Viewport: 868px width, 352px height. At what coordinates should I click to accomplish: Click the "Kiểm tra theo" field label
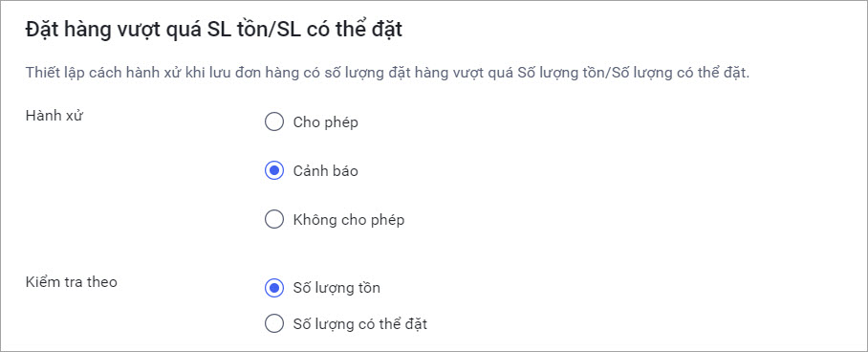click(x=72, y=281)
